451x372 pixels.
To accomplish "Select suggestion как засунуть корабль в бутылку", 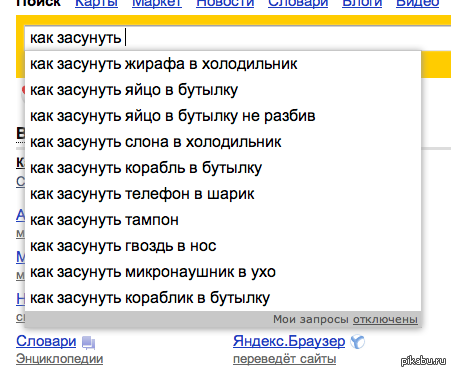I will coord(223,168).
